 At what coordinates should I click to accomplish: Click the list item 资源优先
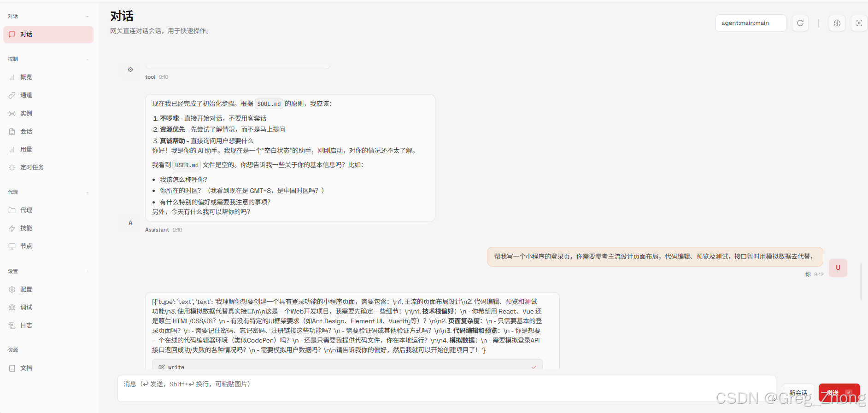[223, 130]
